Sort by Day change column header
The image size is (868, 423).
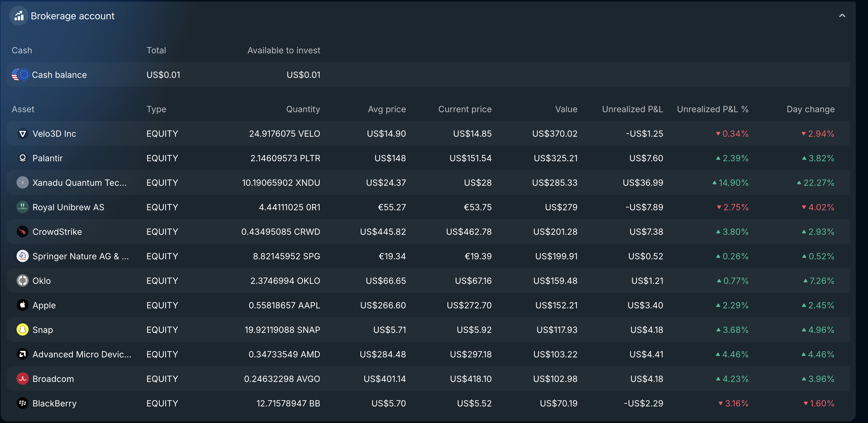coord(810,109)
